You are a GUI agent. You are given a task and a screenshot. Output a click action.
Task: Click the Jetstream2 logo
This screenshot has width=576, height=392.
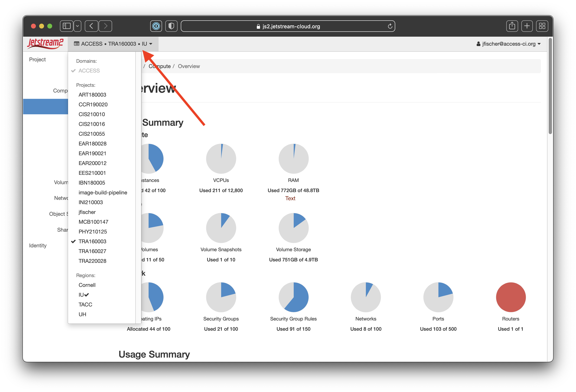click(45, 44)
